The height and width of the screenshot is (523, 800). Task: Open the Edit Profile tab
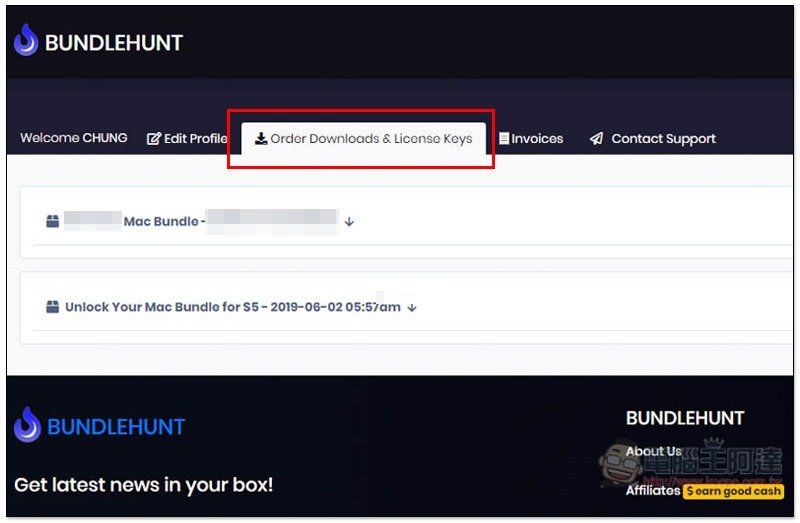[x=187, y=139]
